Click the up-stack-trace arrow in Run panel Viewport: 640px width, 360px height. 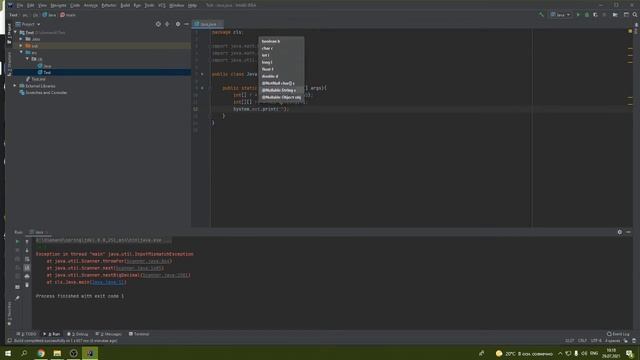[x=27, y=242]
